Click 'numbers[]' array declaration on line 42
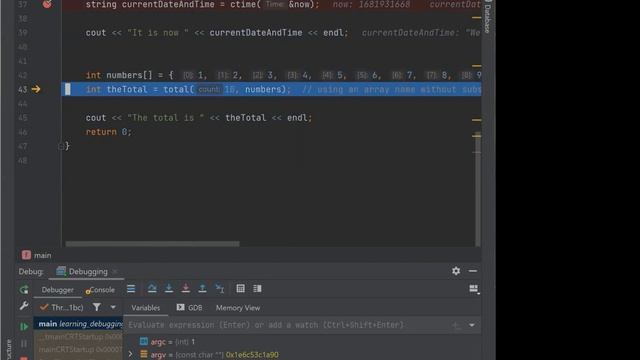This screenshot has height=360, width=640. (x=129, y=75)
